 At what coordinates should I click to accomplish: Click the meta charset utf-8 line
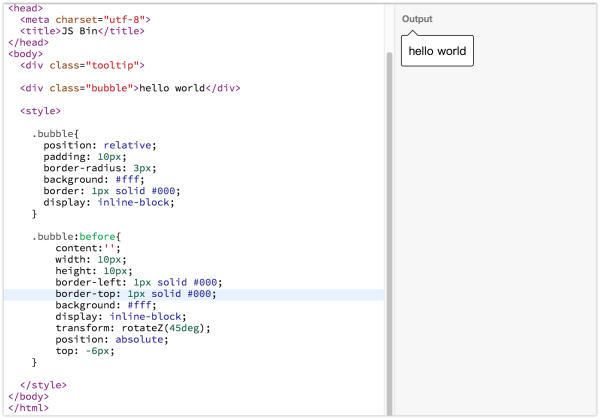coord(85,20)
